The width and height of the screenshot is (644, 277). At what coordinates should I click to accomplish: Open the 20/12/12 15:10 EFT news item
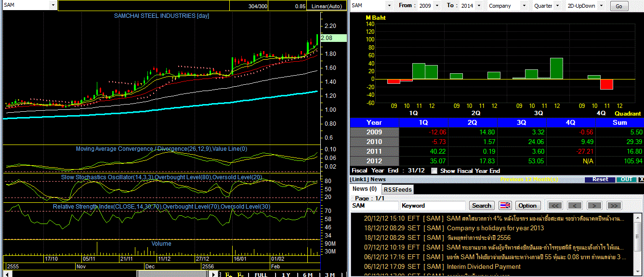tap(494, 218)
